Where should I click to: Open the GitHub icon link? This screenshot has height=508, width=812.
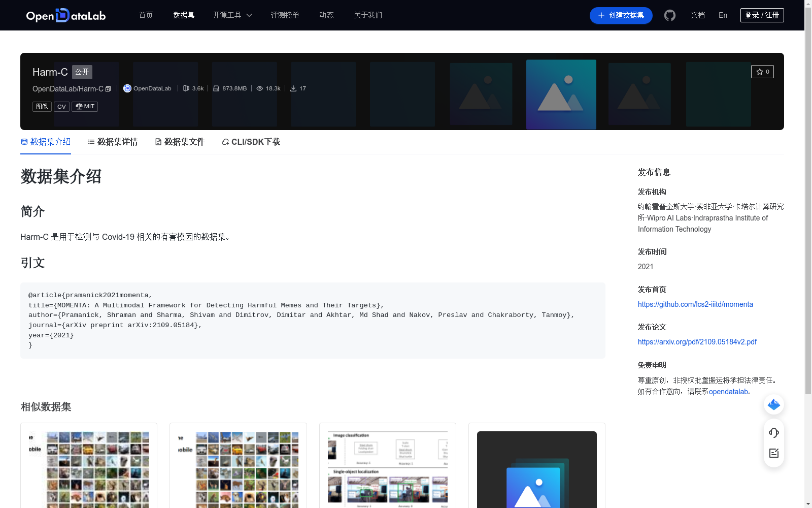tap(670, 15)
